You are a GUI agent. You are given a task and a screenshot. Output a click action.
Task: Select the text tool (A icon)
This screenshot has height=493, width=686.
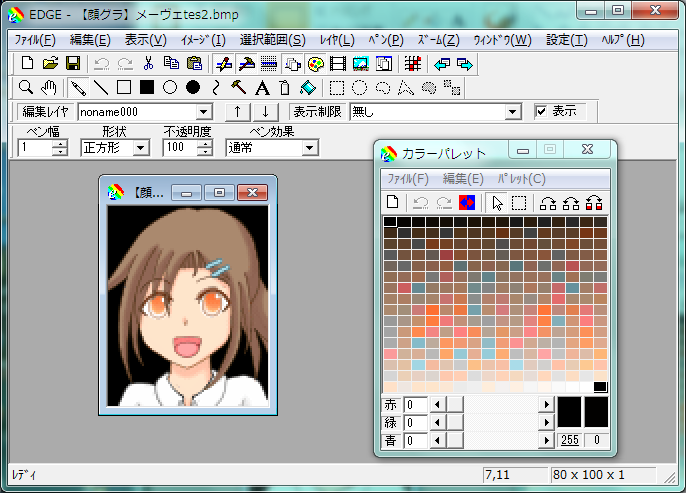pyautogui.click(x=262, y=87)
